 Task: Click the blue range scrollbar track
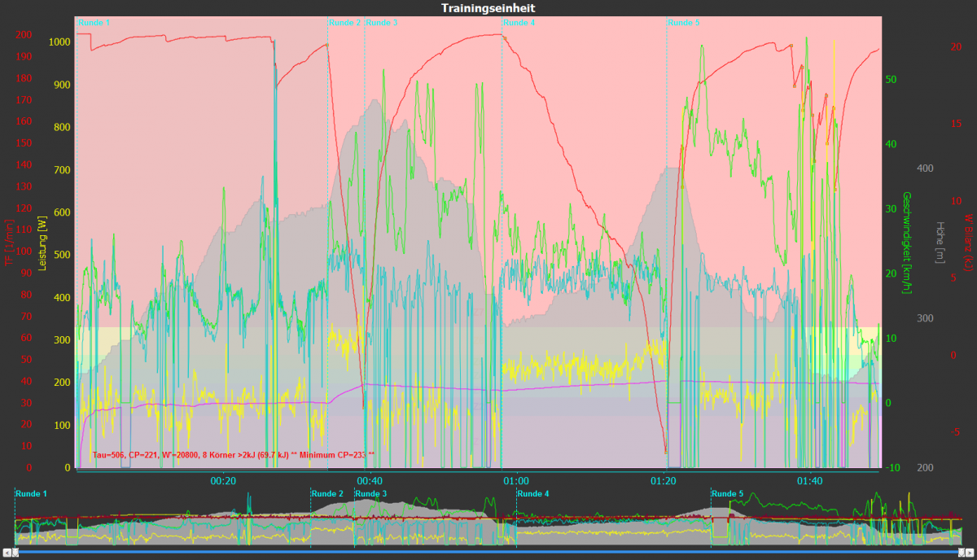click(x=488, y=553)
